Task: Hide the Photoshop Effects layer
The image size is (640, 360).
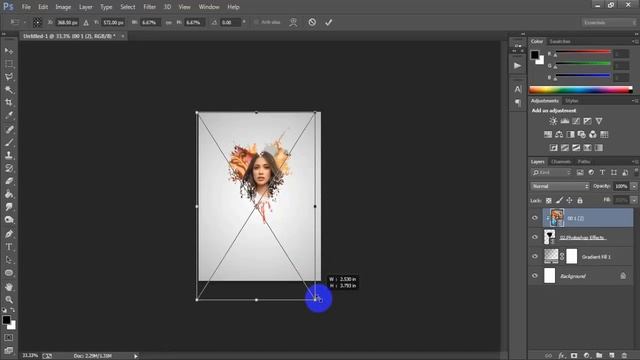Action: point(535,237)
